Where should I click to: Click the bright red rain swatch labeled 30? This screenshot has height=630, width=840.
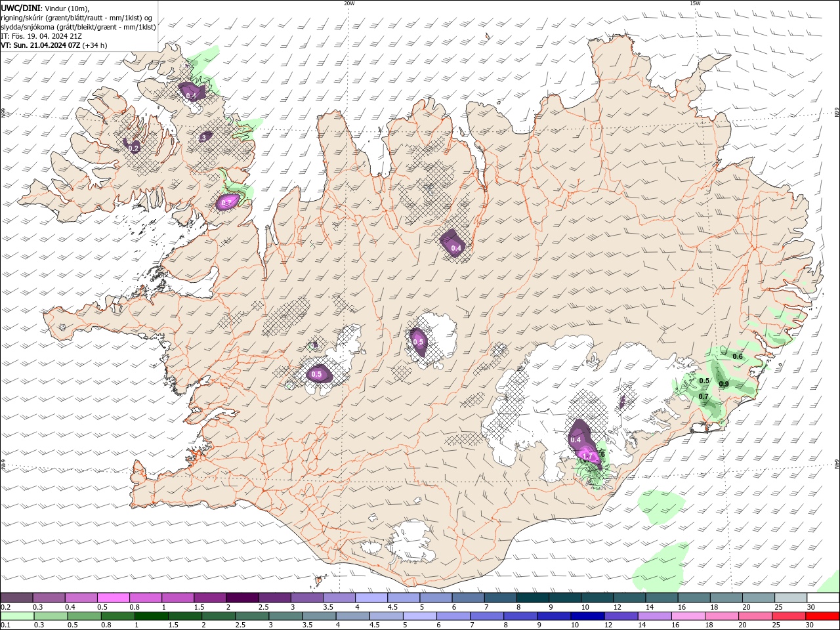[x=822, y=616]
